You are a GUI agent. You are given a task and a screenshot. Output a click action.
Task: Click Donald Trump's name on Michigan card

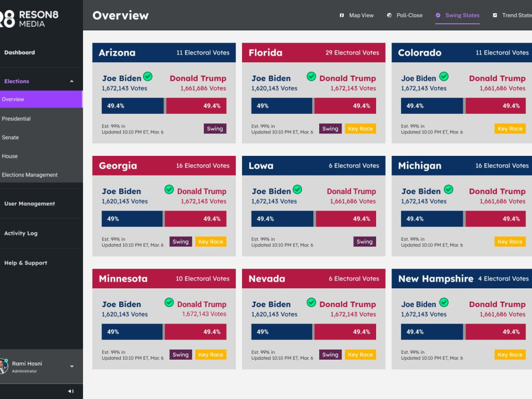pyautogui.click(x=497, y=192)
